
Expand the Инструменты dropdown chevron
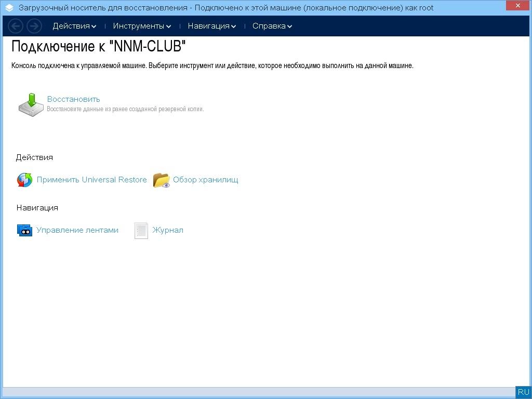click(169, 26)
